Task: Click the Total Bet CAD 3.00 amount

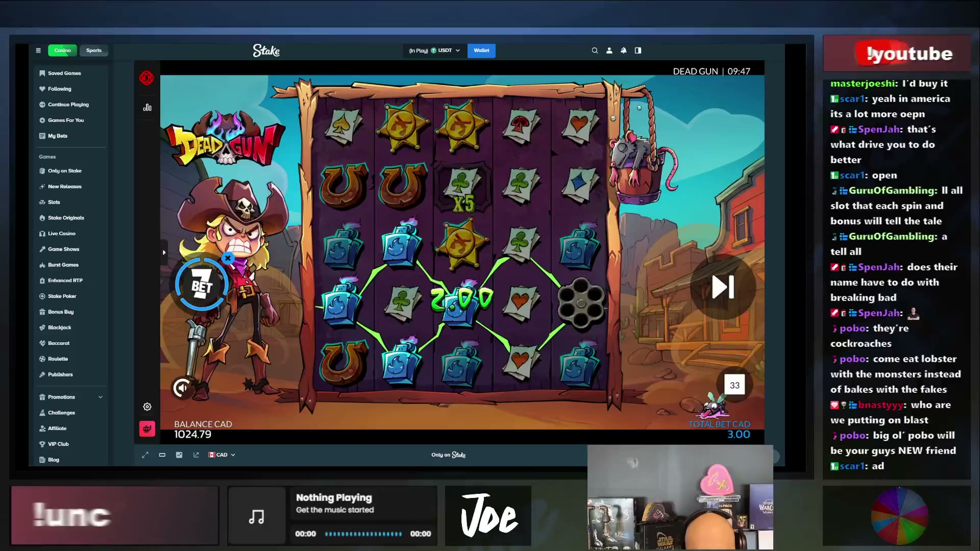Action: coord(739,435)
